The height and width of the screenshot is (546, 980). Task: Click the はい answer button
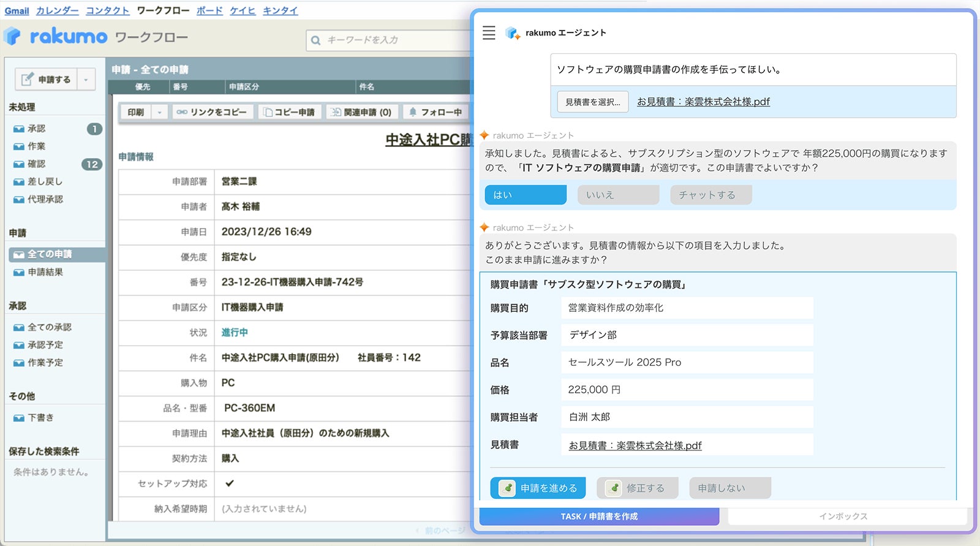point(526,195)
